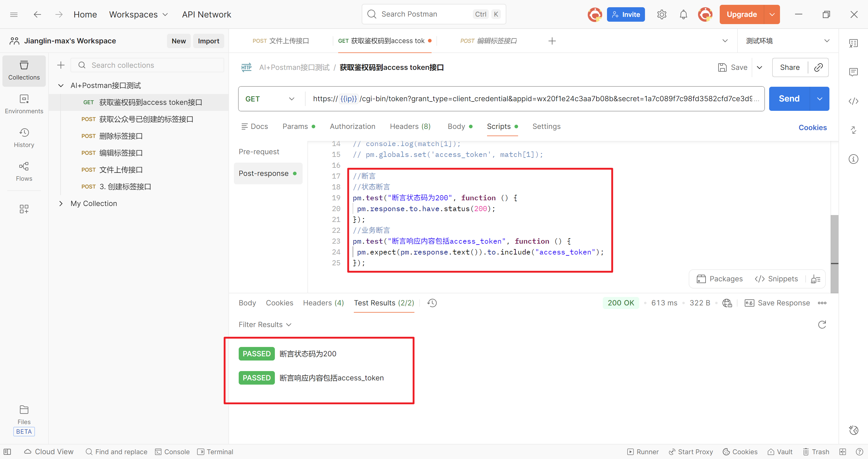The image size is (868, 459).
Task: Open the related requests arrows icon
Action: [853, 130]
